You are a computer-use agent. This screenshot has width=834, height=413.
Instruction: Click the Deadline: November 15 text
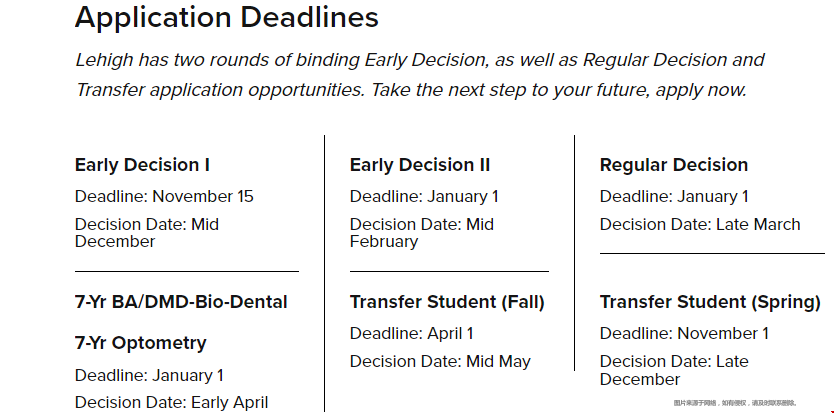tap(164, 196)
